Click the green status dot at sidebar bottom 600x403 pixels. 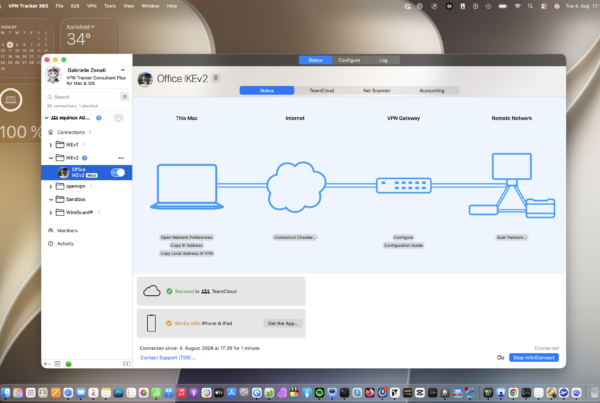coord(68,364)
